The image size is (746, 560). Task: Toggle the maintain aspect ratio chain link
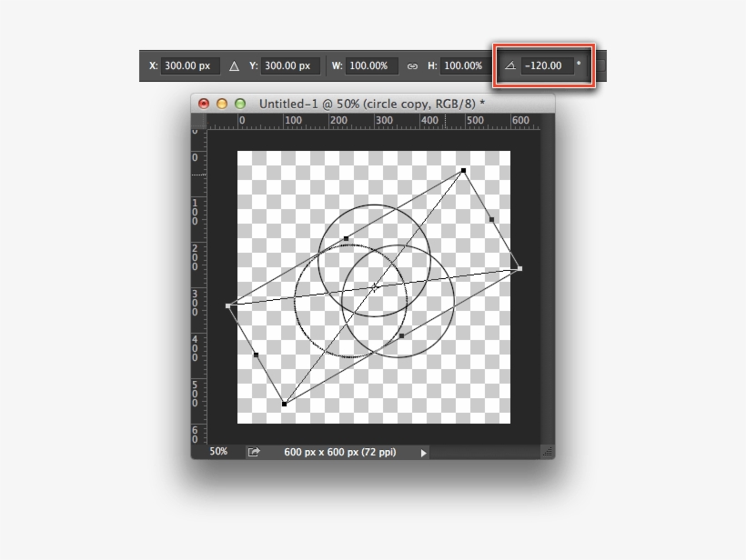412,65
